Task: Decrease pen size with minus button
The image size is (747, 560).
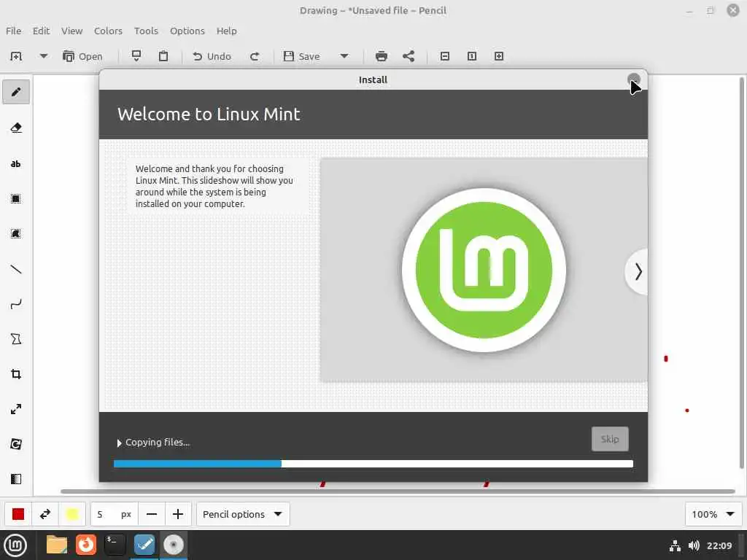Action: (152, 514)
